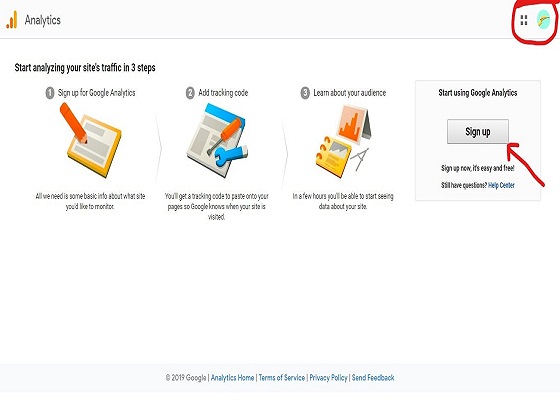The width and height of the screenshot is (560, 400).
Task: Open the Analytics Home footer link
Action: coord(232,378)
